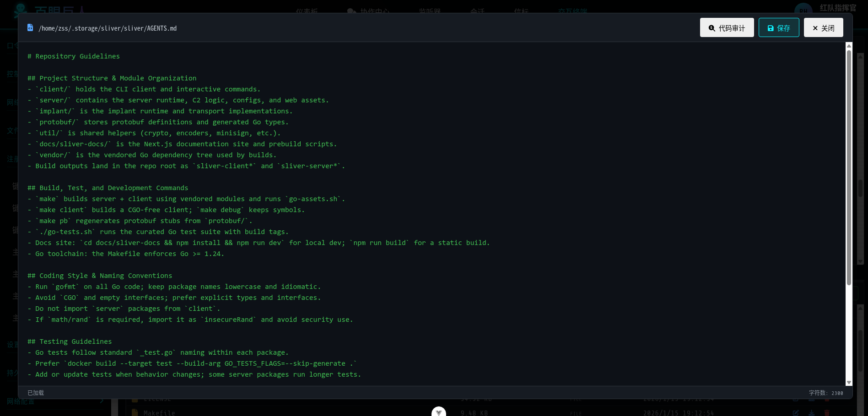Image resolution: width=868 pixels, height=416 pixels.
Task: Click the 字符数 character count indicator
Action: click(x=825, y=393)
